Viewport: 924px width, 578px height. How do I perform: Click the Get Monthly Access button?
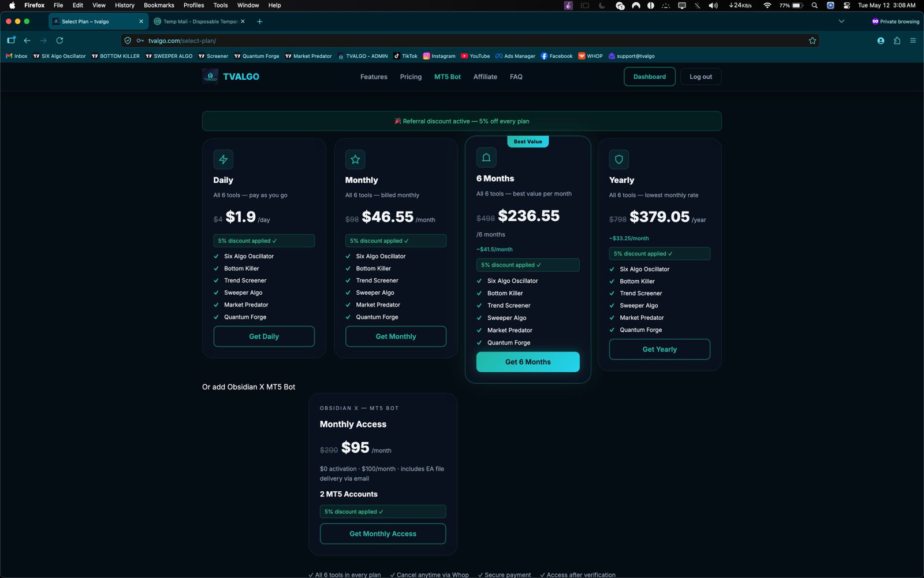click(383, 533)
